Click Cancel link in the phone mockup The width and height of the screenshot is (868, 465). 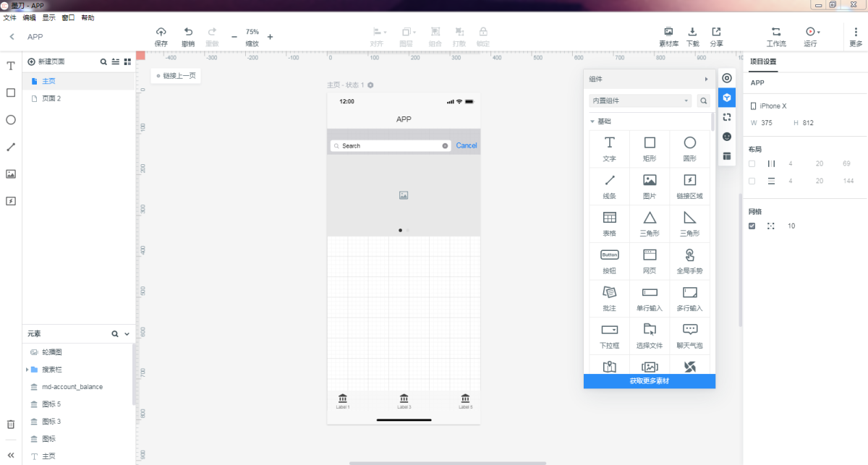coord(466,146)
